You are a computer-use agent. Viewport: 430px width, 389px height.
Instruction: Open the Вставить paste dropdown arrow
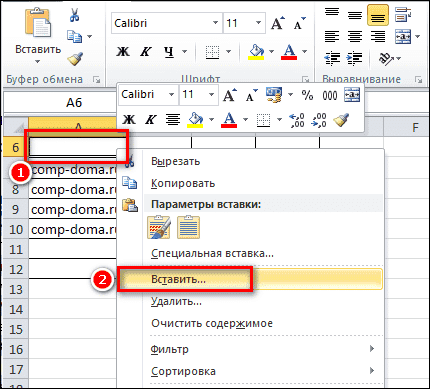tap(37, 62)
